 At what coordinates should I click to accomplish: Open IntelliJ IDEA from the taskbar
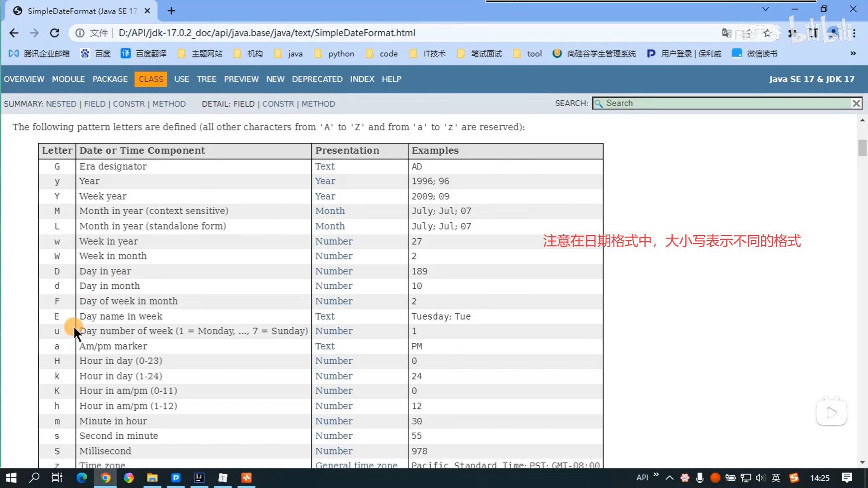click(x=199, y=478)
